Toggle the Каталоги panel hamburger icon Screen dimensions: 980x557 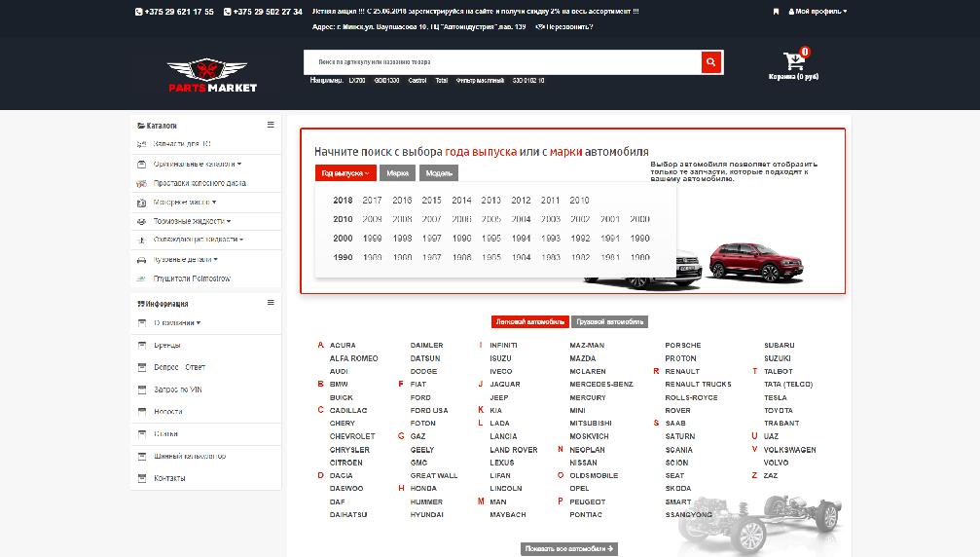click(271, 125)
